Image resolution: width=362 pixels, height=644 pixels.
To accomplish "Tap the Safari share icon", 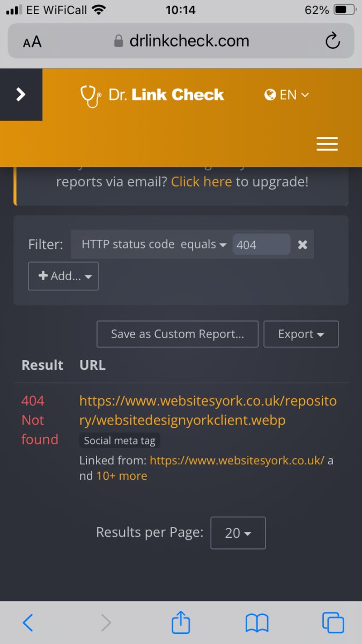I will [181, 623].
